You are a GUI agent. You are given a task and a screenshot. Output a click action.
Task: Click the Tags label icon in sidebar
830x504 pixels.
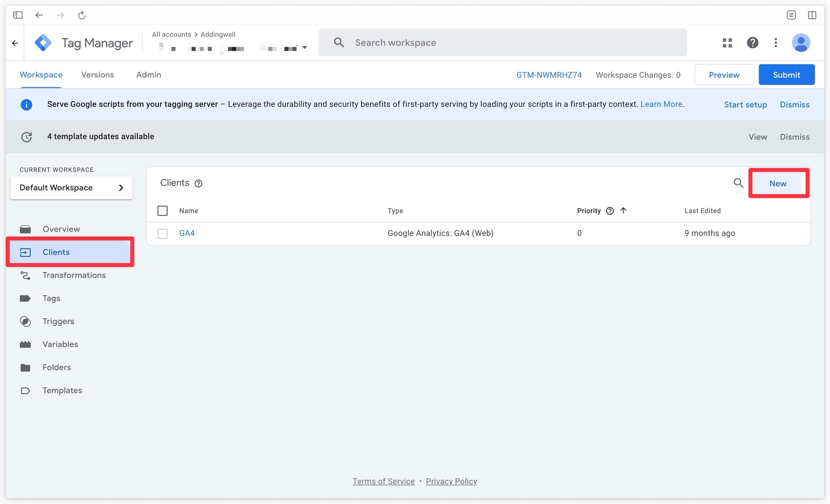25,298
